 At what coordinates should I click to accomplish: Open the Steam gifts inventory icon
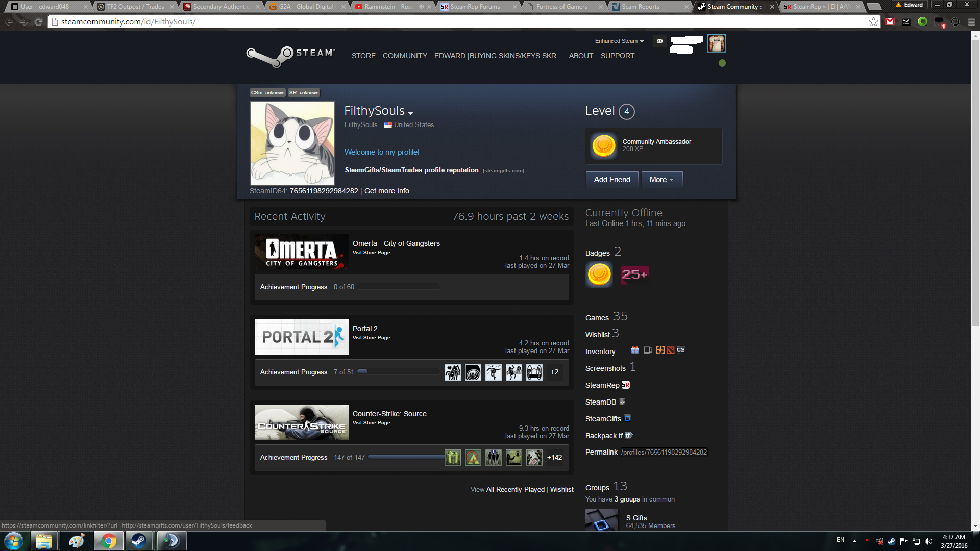point(635,350)
